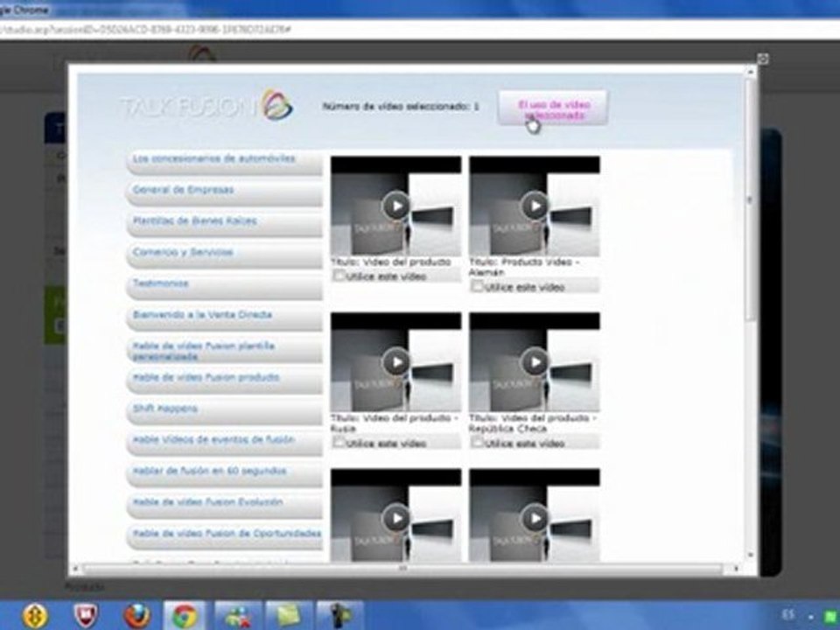Open the yellow round taskbar icon
This screenshot has width=840, height=630.
pos(34,616)
